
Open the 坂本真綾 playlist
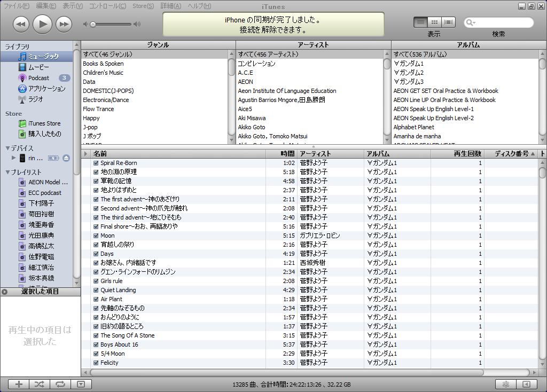click(37, 278)
